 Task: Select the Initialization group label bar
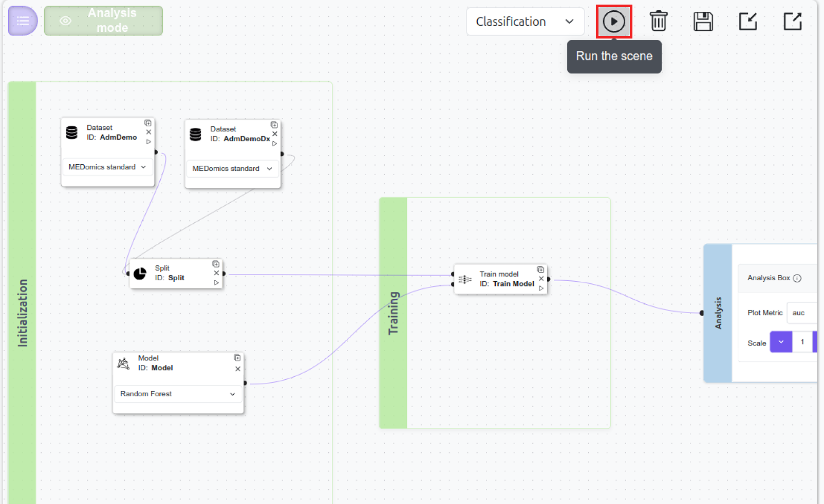point(23,293)
